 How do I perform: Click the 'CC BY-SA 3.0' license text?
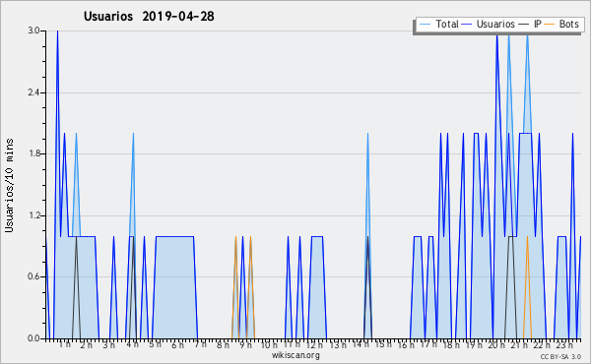[560, 356]
